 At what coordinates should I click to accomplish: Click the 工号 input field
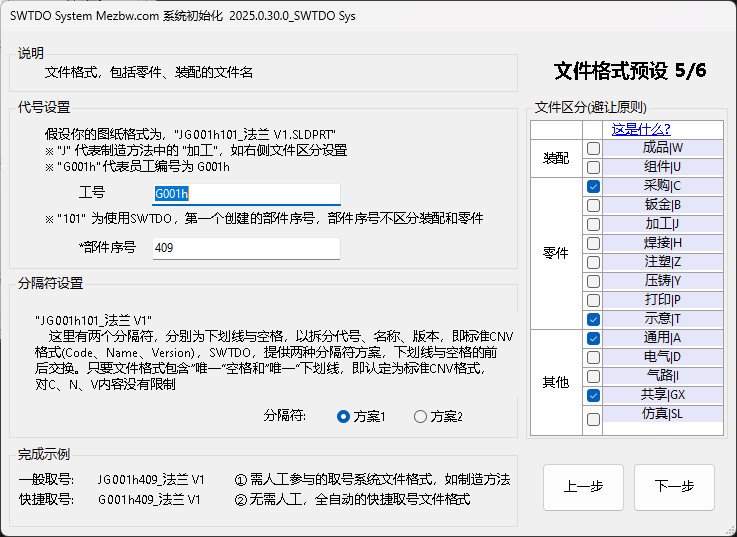246,194
